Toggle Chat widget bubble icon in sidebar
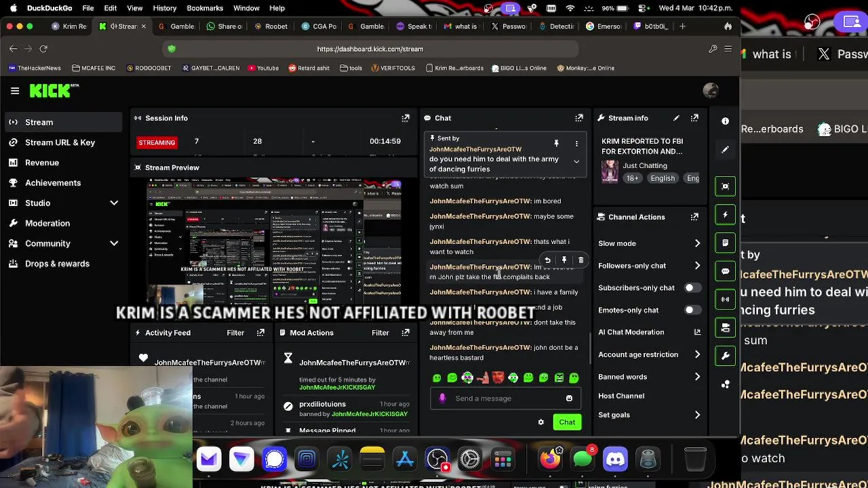The height and width of the screenshot is (488, 868). [725, 271]
